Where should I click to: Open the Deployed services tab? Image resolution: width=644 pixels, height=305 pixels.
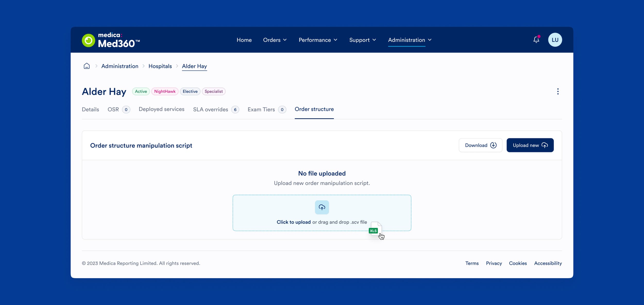pos(162,109)
